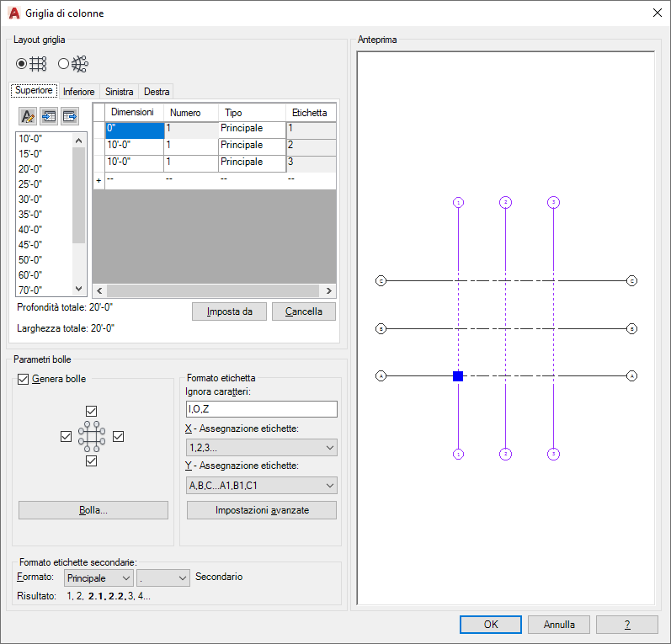Viewport: 671px width, 644px height.
Task: Select the radial grid layout radio button
Action: click(63, 64)
